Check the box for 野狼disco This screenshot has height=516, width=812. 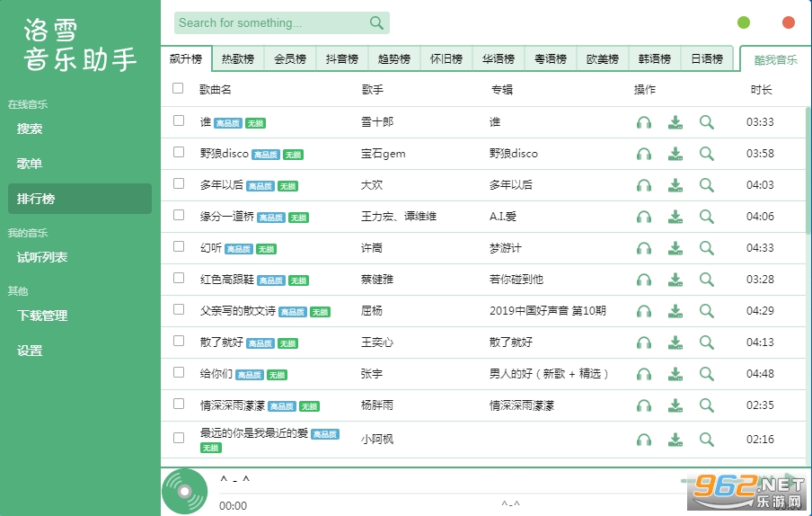(x=179, y=152)
